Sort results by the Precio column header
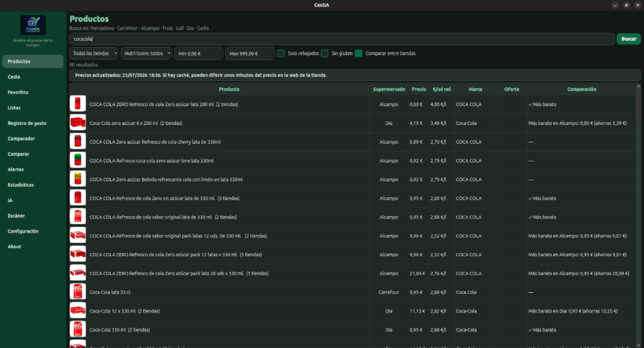 [419, 89]
